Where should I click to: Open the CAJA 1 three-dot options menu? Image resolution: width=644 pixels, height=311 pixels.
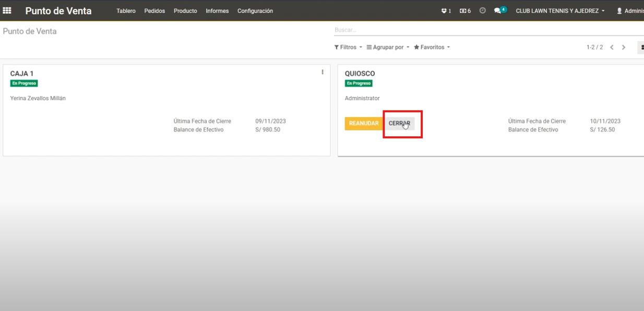pyautogui.click(x=323, y=73)
